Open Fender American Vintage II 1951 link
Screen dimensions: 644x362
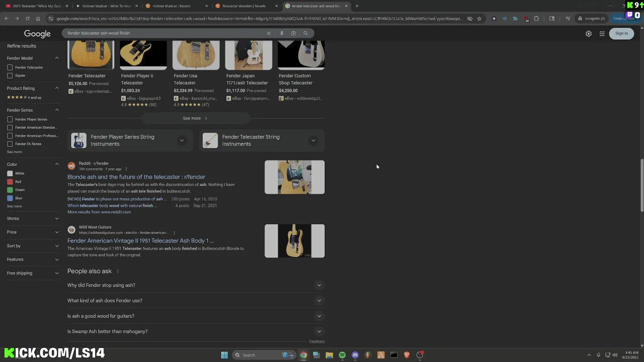point(140,241)
